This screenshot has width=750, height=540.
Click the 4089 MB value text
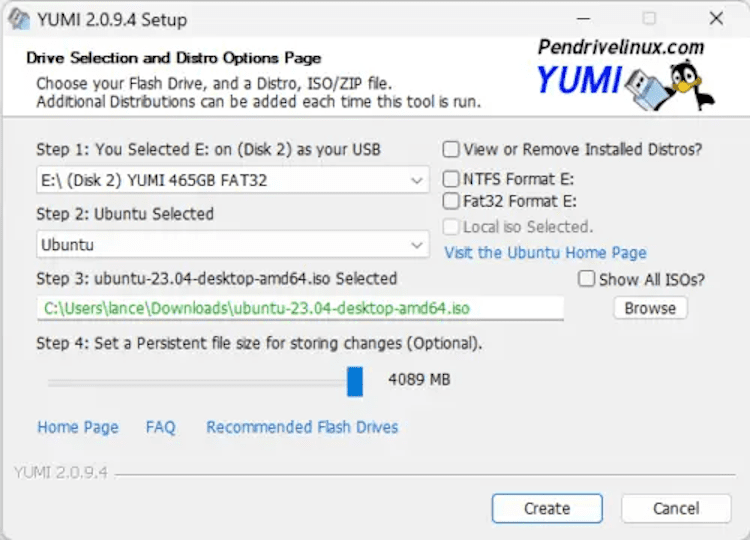(x=419, y=380)
